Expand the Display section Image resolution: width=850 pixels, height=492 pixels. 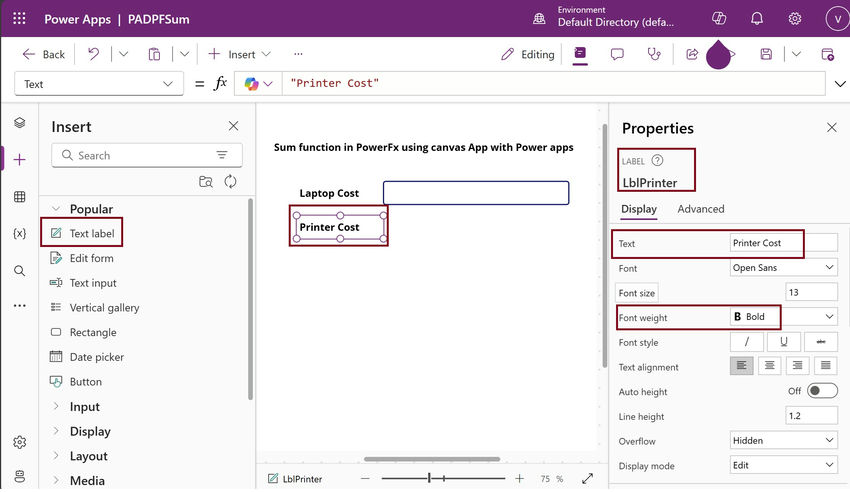(56, 431)
